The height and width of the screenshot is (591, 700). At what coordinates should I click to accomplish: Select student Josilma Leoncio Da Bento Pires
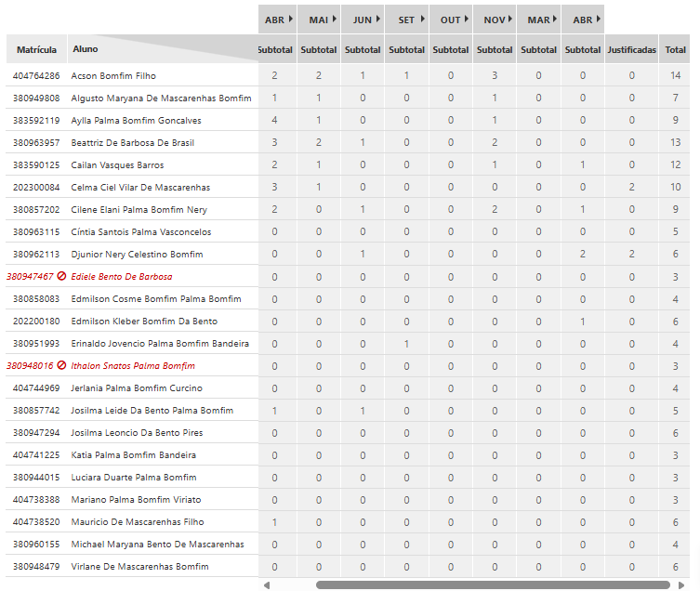pyautogui.click(x=137, y=433)
